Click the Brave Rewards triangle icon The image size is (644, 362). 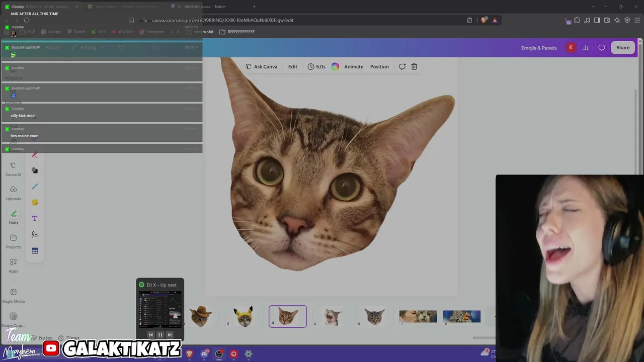click(x=495, y=20)
